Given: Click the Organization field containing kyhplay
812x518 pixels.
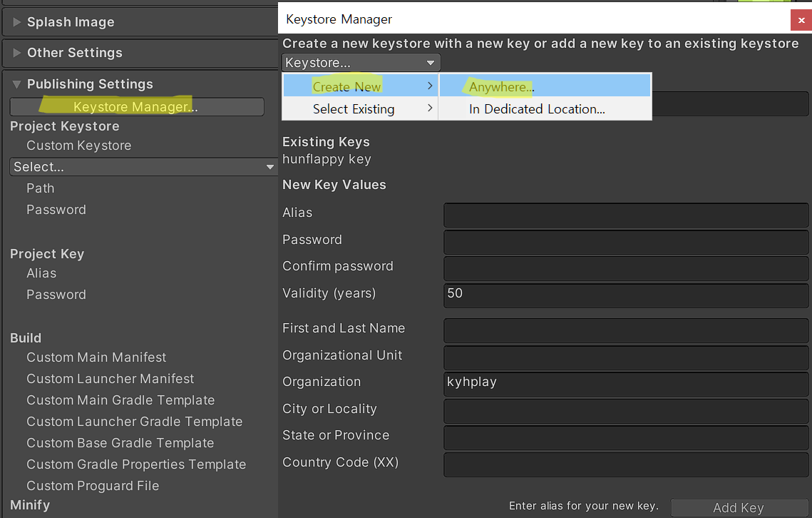Looking at the screenshot, I should (x=626, y=382).
